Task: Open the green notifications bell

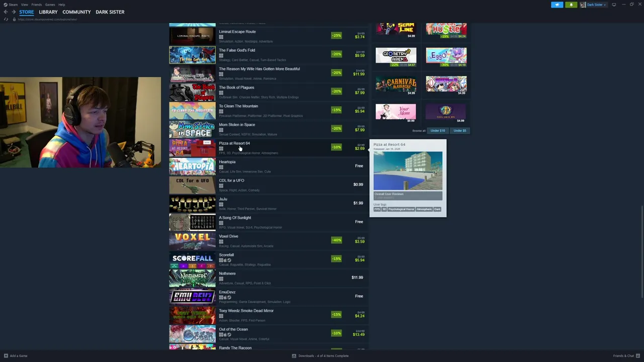Action: pos(571,5)
